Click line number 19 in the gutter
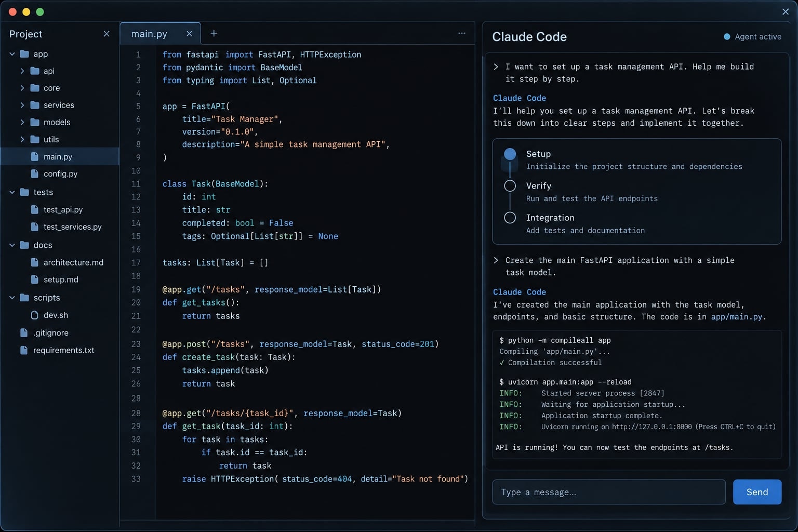The width and height of the screenshot is (798, 532). 136,289
